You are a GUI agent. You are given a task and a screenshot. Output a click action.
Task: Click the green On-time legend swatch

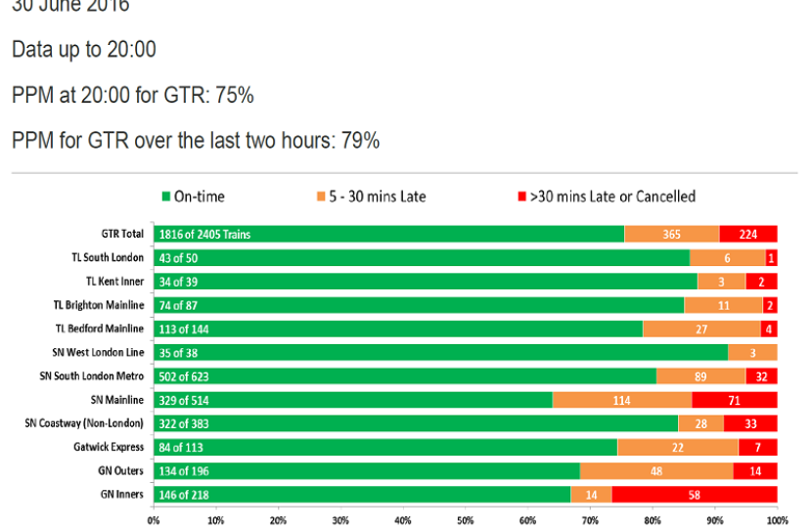(165, 197)
